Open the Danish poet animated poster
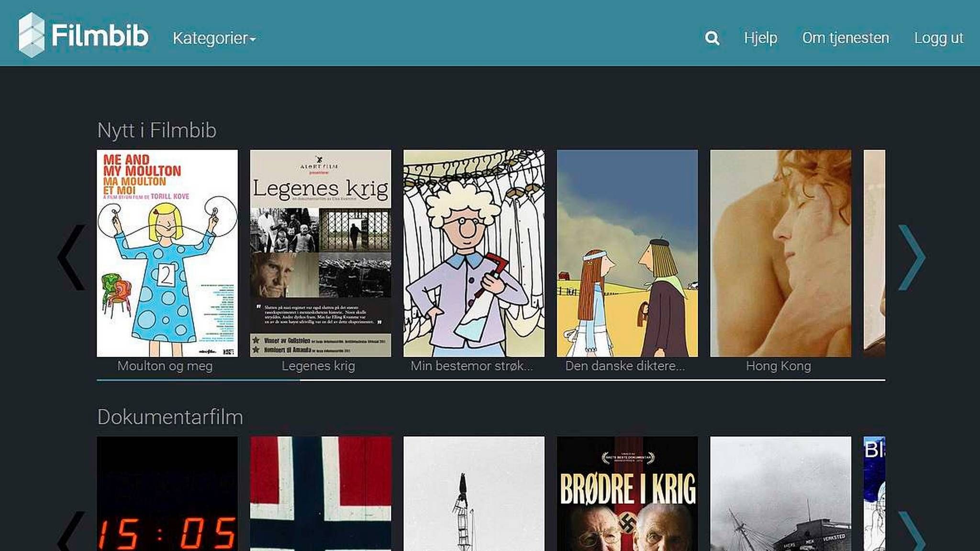The image size is (980, 551). point(627,253)
